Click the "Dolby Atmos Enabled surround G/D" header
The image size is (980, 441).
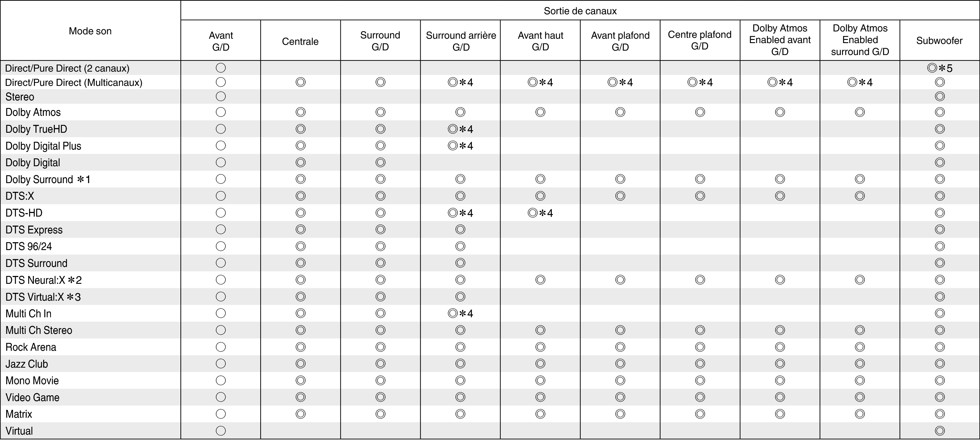point(860,40)
